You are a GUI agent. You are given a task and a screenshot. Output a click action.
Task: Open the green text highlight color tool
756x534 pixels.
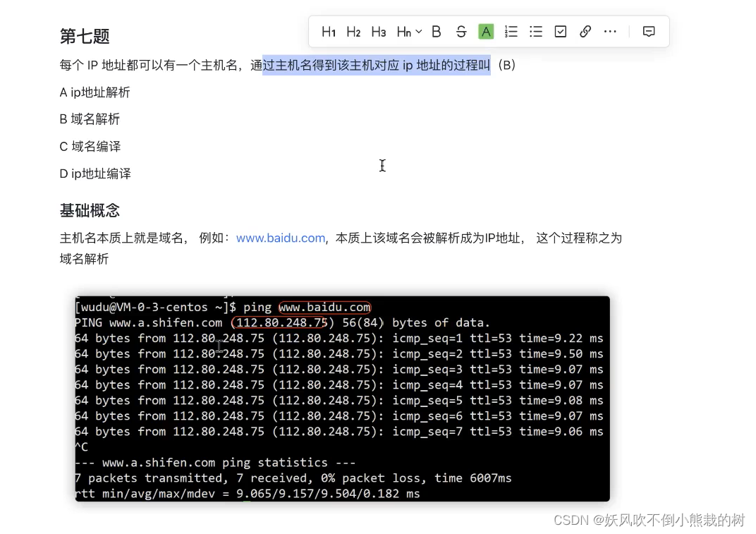(x=486, y=32)
